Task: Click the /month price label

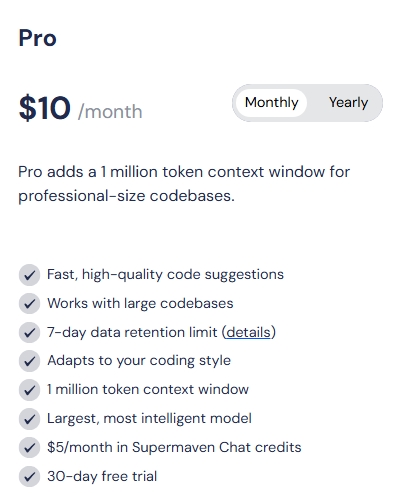Action: 110,112
